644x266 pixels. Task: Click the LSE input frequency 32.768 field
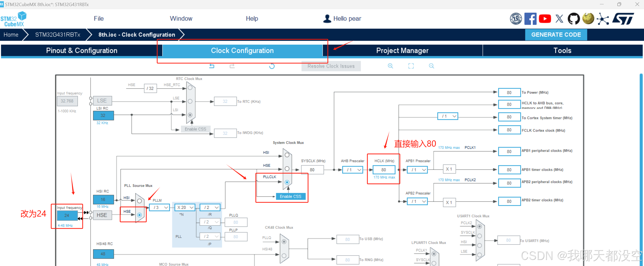tap(67, 101)
